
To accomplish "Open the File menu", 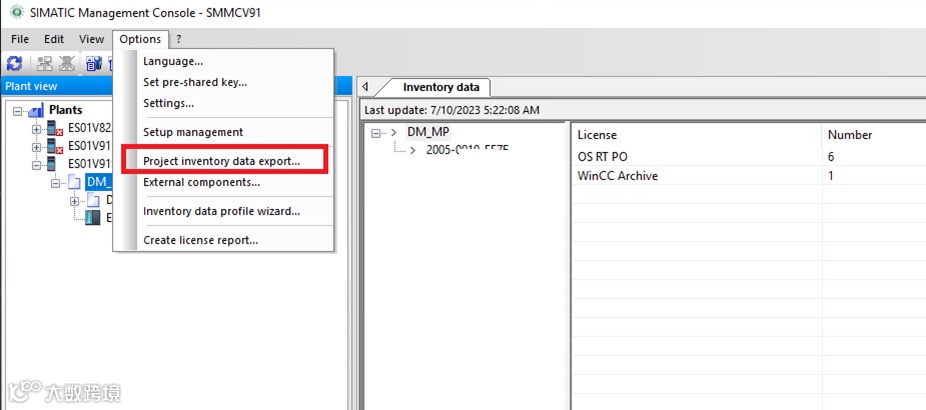I will pyautogui.click(x=20, y=39).
